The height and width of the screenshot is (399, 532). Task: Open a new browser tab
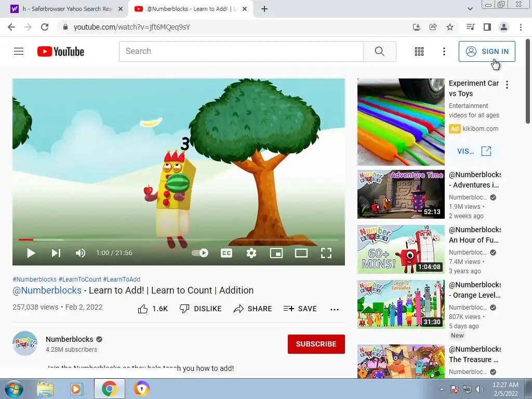(x=264, y=9)
